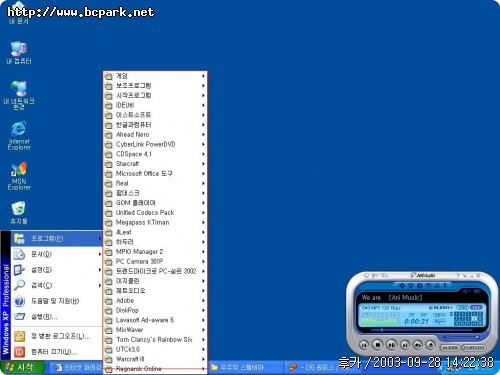500x375 pixels.
Task: Expand the 보조프로그램 program folder
Action: click(x=155, y=86)
